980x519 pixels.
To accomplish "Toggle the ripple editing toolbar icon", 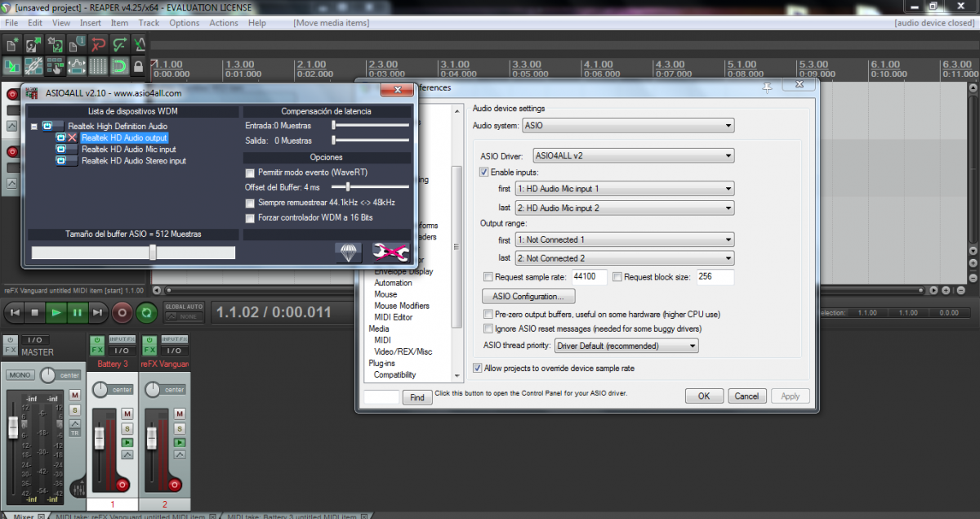I will click(56, 65).
